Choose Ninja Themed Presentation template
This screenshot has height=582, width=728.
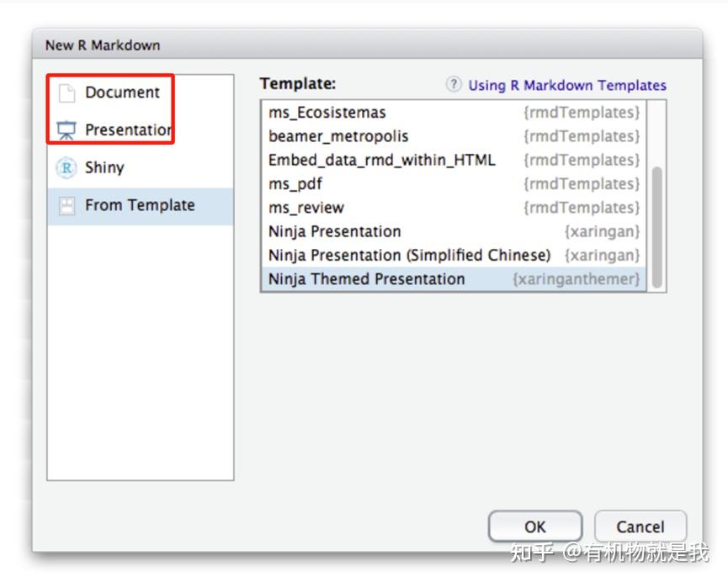click(x=366, y=279)
